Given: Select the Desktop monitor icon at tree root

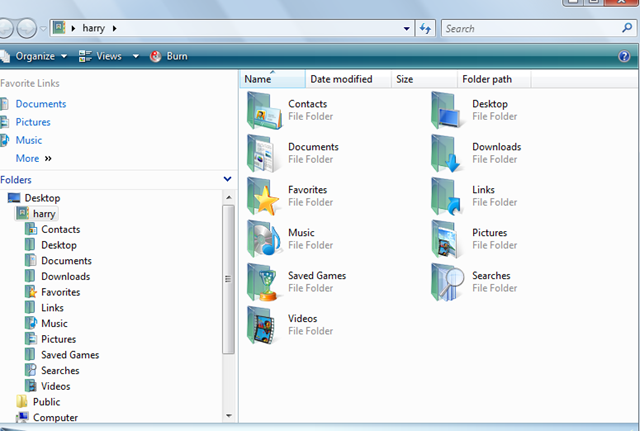Looking at the screenshot, I should pos(14,198).
